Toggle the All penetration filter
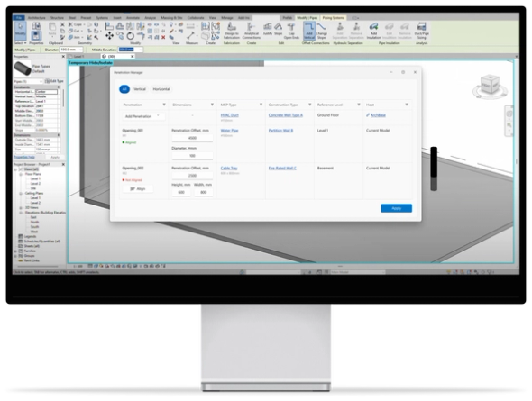Image resolution: width=532 pixels, height=401 pixels. (124, 89)
